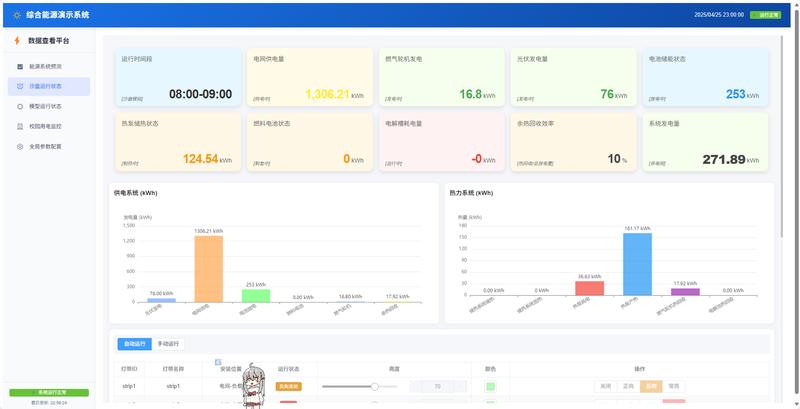Set strip1 operation to 关闭
The image size is (800, 409).
pyautogui.click(x=606, y=387)
